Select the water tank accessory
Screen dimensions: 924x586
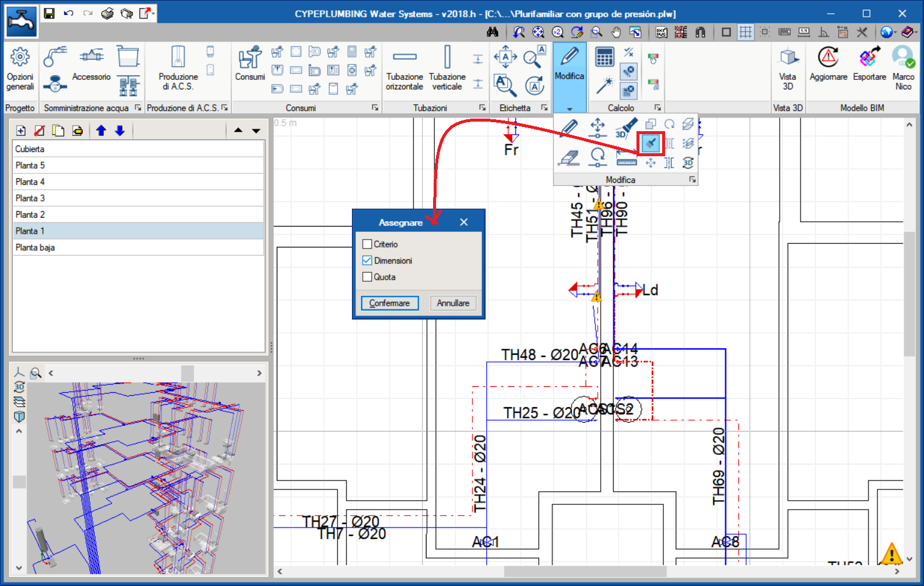(x=128, y=57)
